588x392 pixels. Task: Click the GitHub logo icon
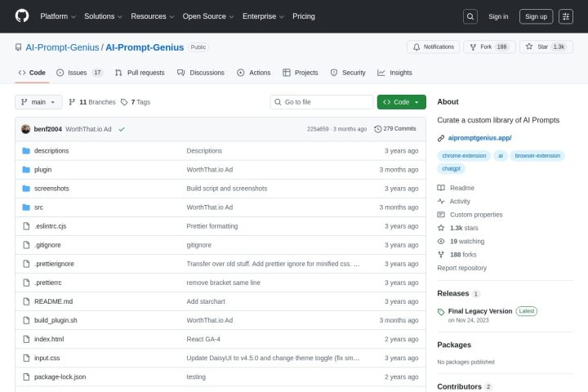[22, 16]
